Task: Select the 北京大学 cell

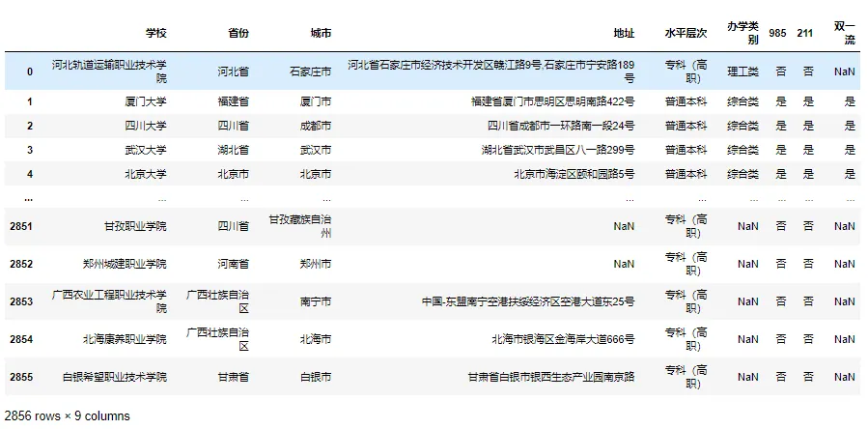Action: coord(146,174)
